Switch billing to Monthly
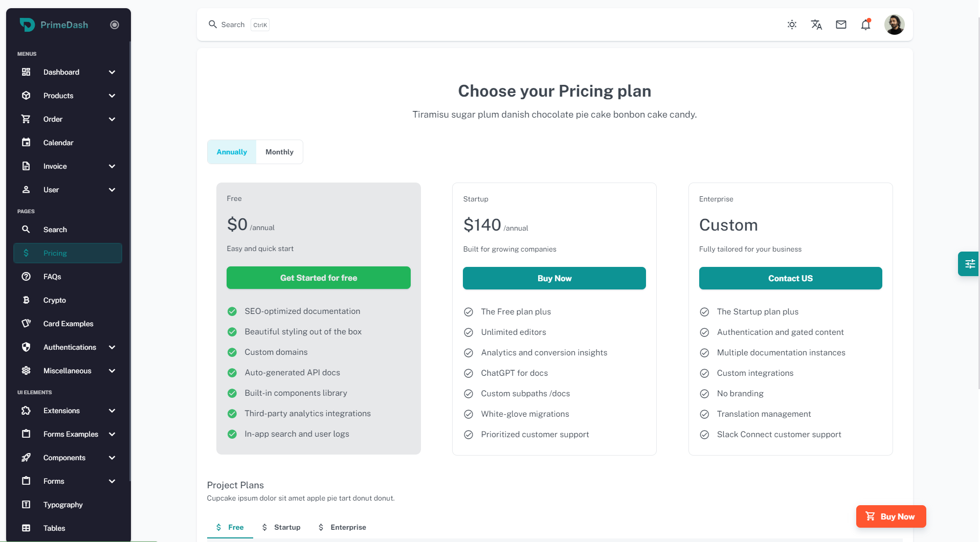 (279, 152)
